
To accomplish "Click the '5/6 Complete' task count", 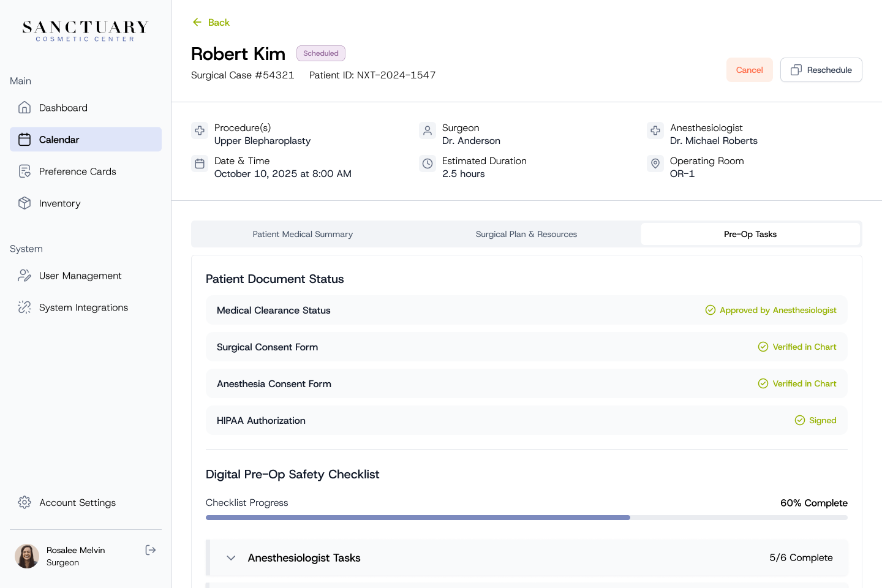I will 801,558.
